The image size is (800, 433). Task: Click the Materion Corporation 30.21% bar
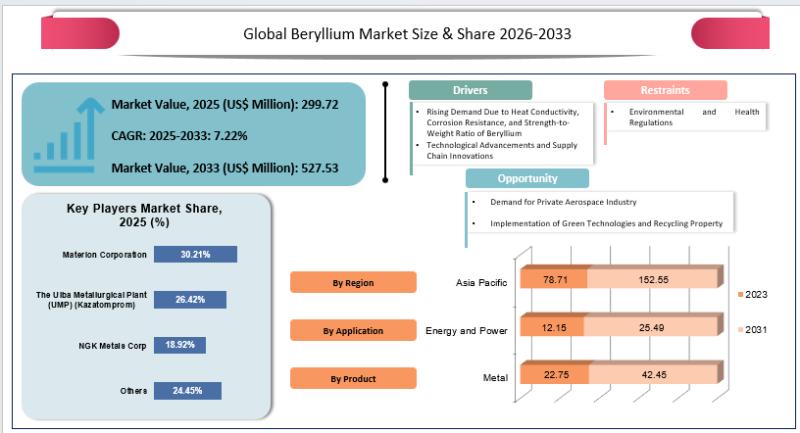pos(194,255)
